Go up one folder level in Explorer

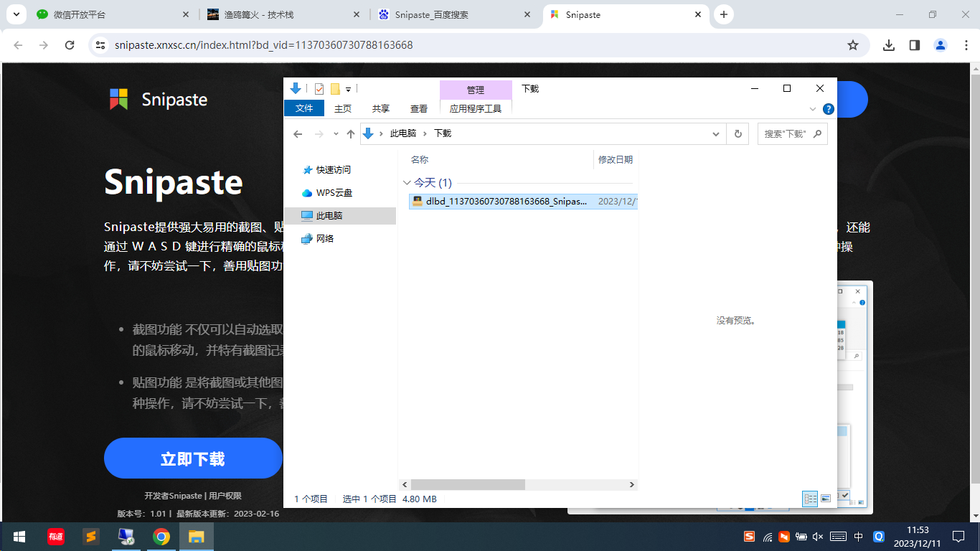351,134
